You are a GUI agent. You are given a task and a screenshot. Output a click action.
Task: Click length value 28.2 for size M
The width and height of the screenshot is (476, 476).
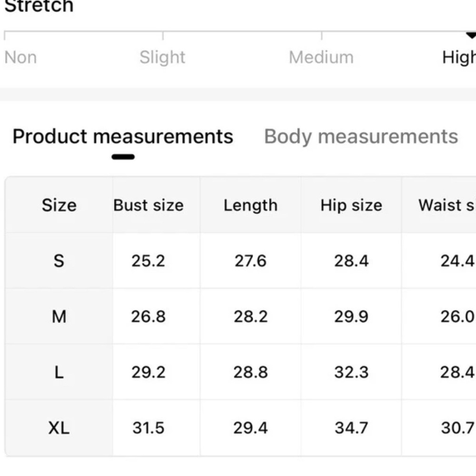tap(250, 317)
